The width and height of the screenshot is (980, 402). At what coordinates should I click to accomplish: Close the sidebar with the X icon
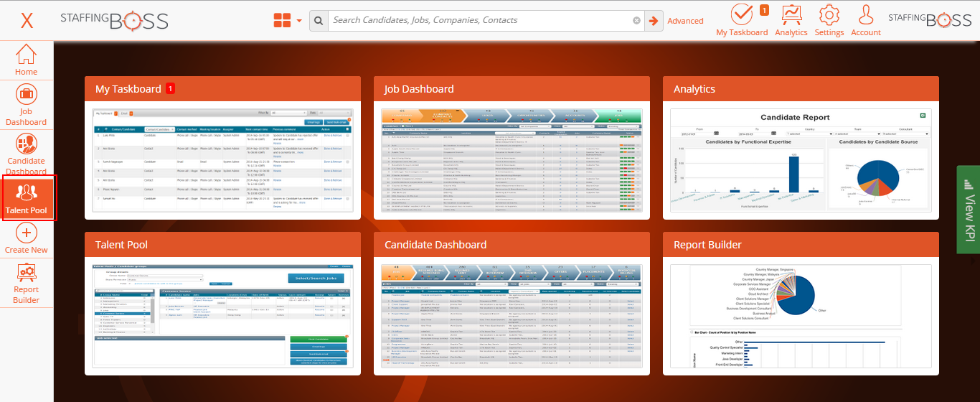point(27,20)
